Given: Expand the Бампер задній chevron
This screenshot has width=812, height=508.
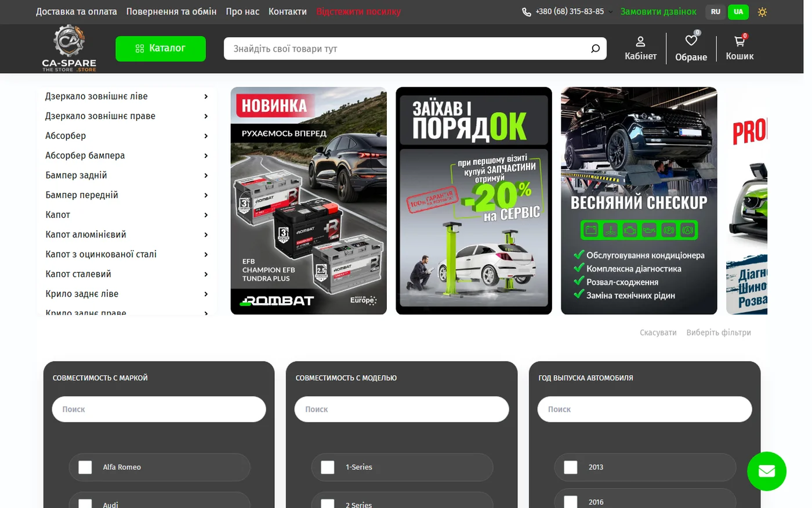Looking at the screenshot, I should 206,175.
